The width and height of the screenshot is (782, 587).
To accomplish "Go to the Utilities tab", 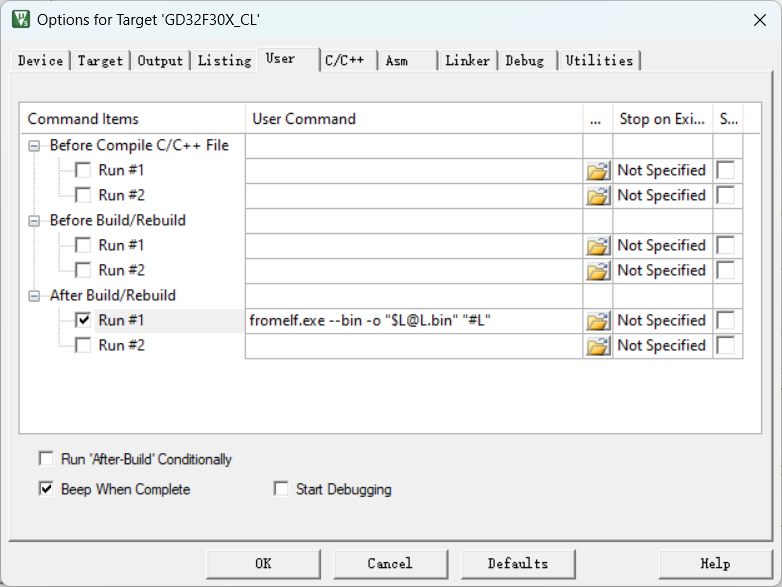I will click(599, 61).
